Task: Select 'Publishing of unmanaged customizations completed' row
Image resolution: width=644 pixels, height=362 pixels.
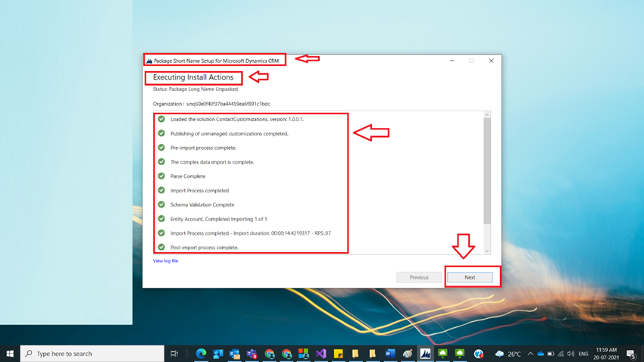Action: coord(229,133)
